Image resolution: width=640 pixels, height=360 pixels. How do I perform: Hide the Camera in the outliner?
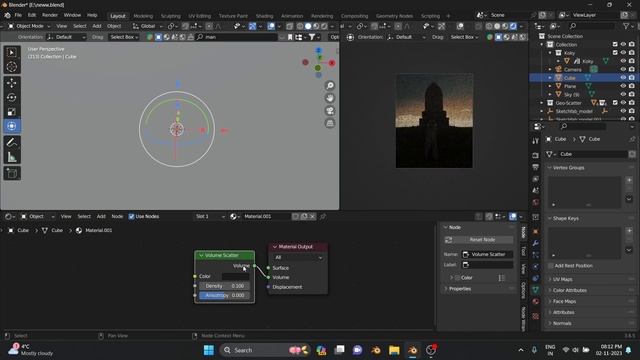coord(623,69)
